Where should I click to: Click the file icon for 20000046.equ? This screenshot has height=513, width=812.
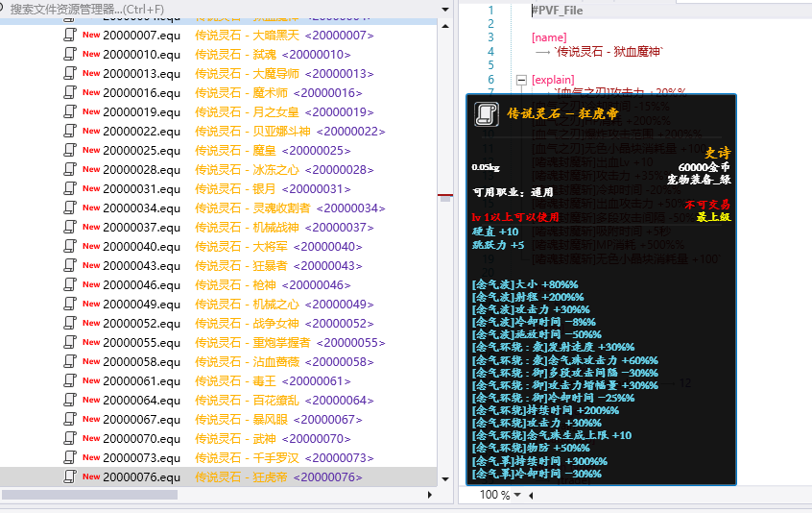pos(69,284)
